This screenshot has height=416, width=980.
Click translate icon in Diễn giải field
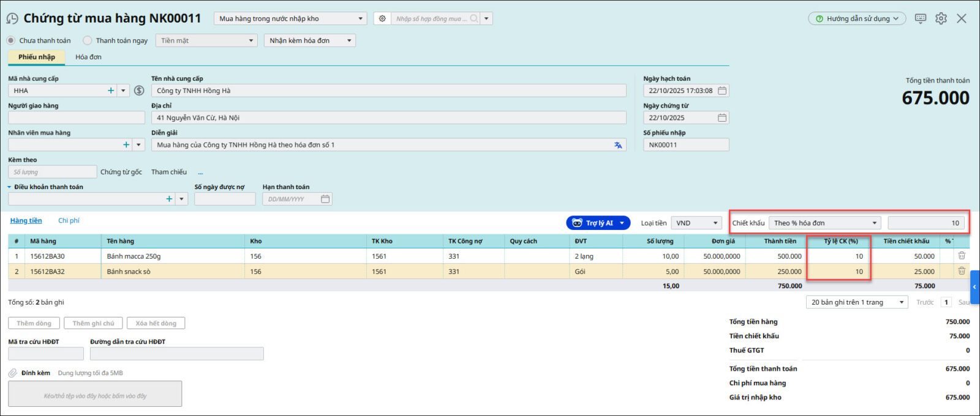(x=617, y=145)
